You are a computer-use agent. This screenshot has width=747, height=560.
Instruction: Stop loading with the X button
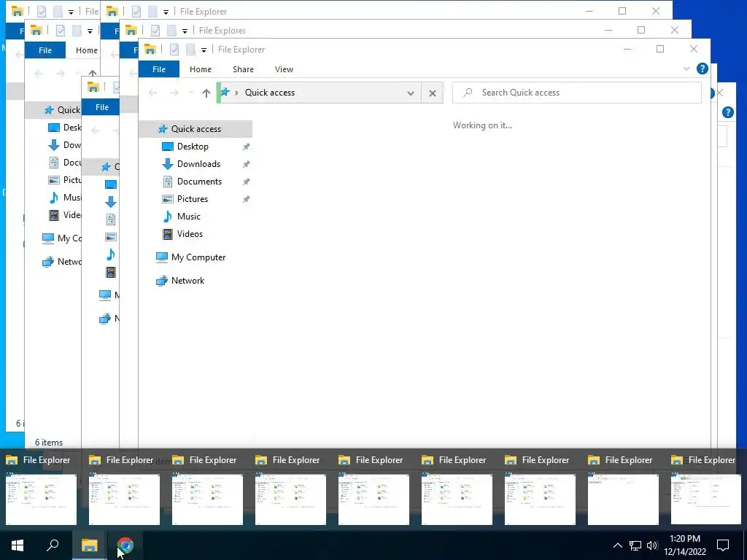pos(432,93)
